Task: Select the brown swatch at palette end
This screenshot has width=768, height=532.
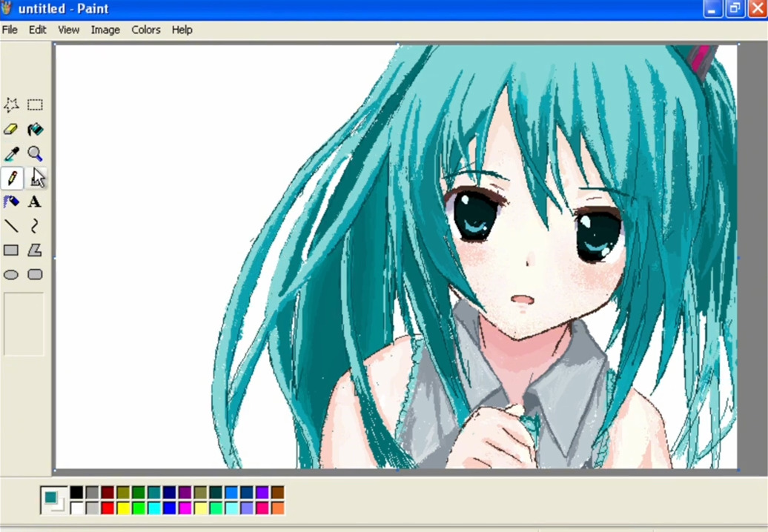Action: click(278, 492)
